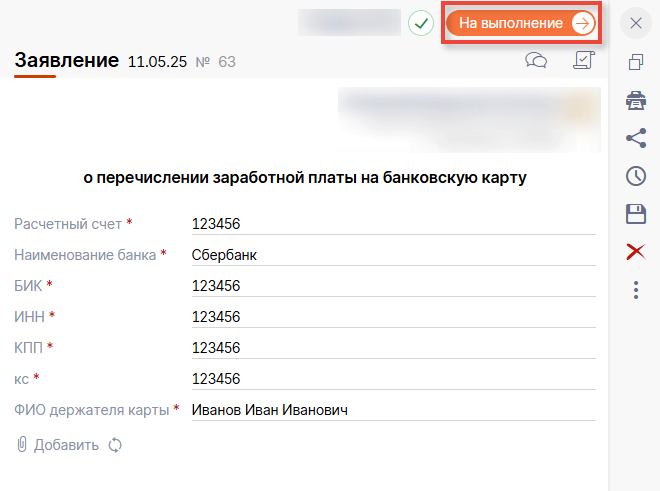Open discussion chat bubbles icon

[537, 61]
